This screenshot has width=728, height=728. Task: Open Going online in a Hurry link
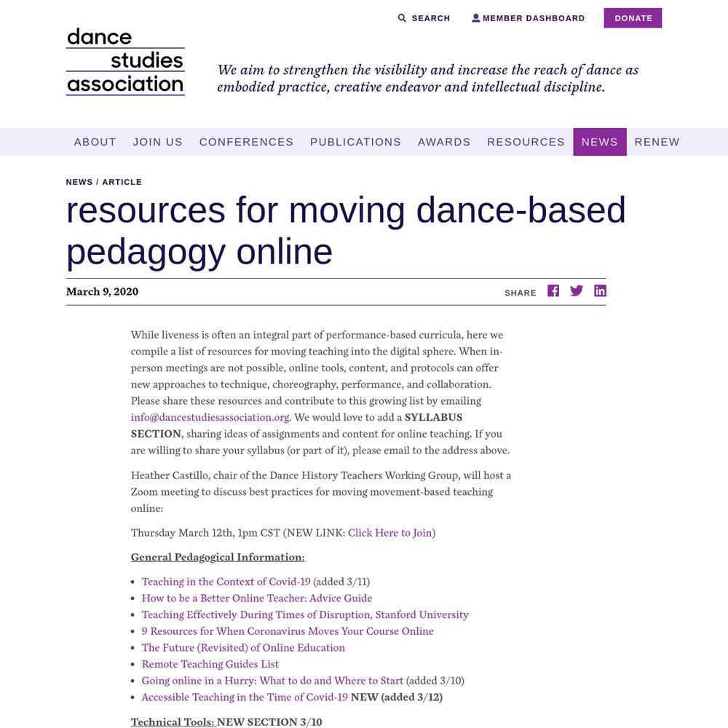click(272, 681)
